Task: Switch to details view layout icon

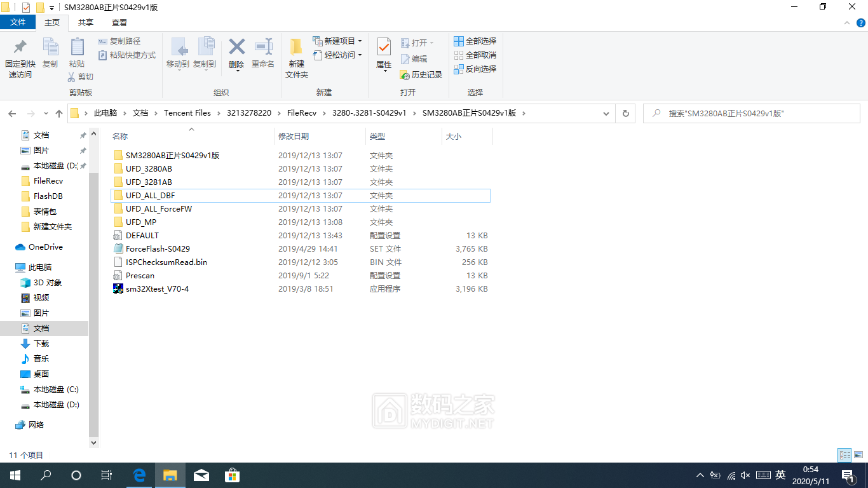Action: [x=844, y=455]
